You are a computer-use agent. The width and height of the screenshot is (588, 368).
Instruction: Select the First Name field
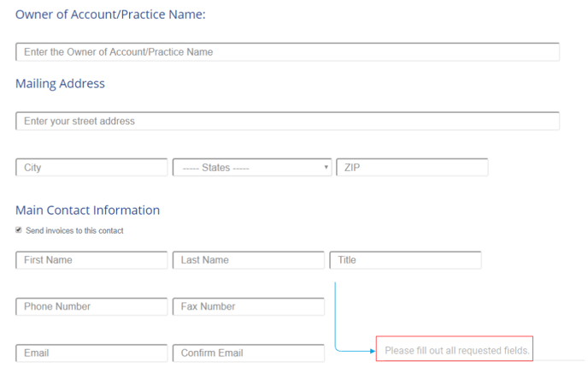point(91,260)
